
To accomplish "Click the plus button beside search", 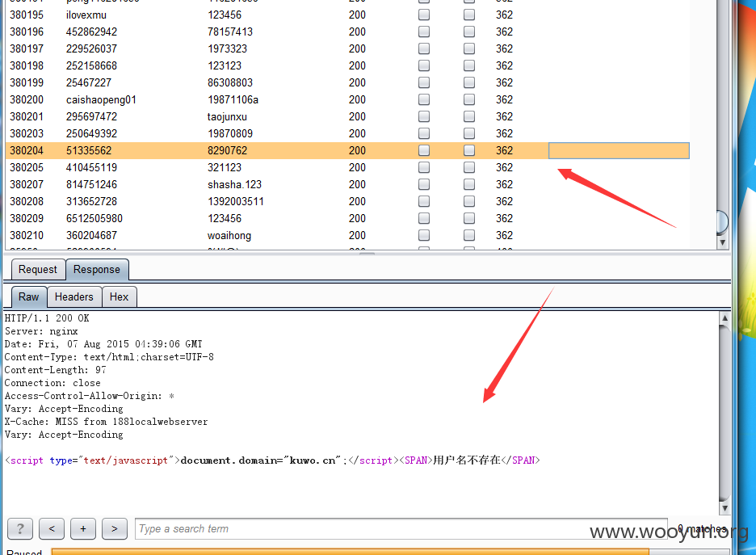I will [x=83, y=528].
